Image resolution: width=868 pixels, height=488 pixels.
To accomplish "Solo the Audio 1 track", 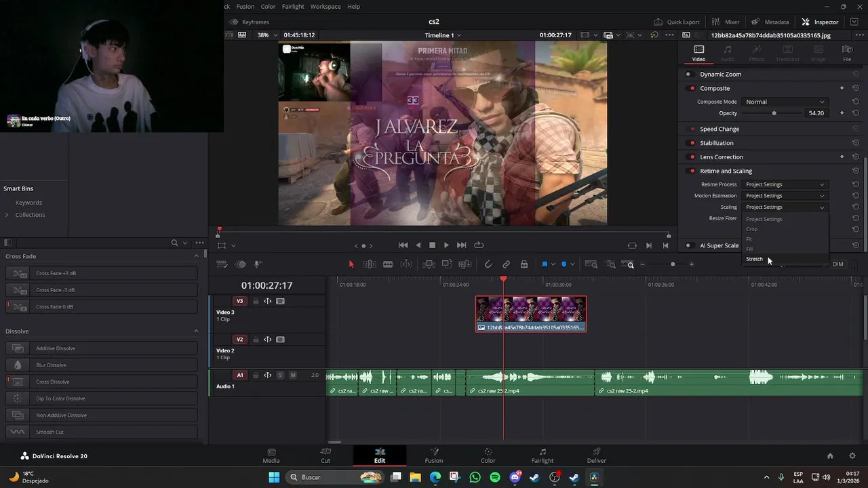I will pyautogui.click(x=280, y=375).
